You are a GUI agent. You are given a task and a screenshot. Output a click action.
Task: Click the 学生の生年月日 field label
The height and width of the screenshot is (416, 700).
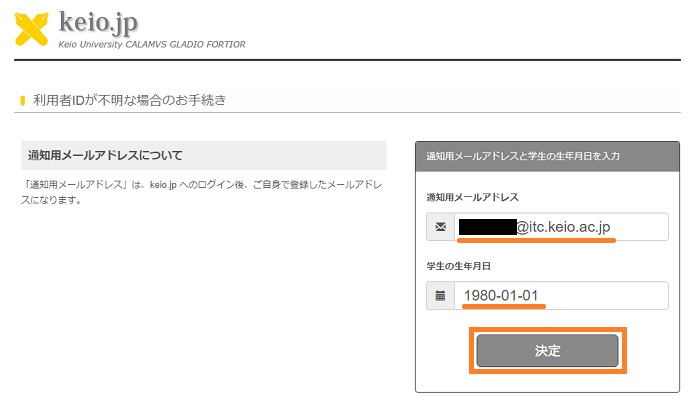point(459,266)
